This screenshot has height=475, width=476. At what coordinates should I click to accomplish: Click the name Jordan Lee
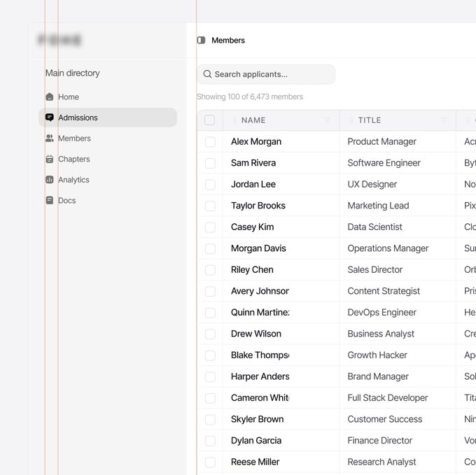click(253, 185)
